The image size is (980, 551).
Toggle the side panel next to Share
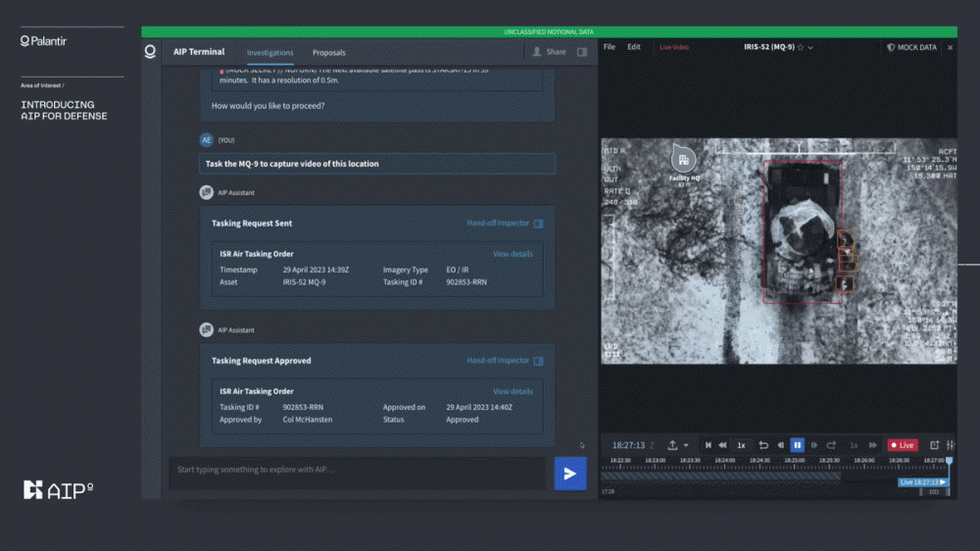point(582,52)
